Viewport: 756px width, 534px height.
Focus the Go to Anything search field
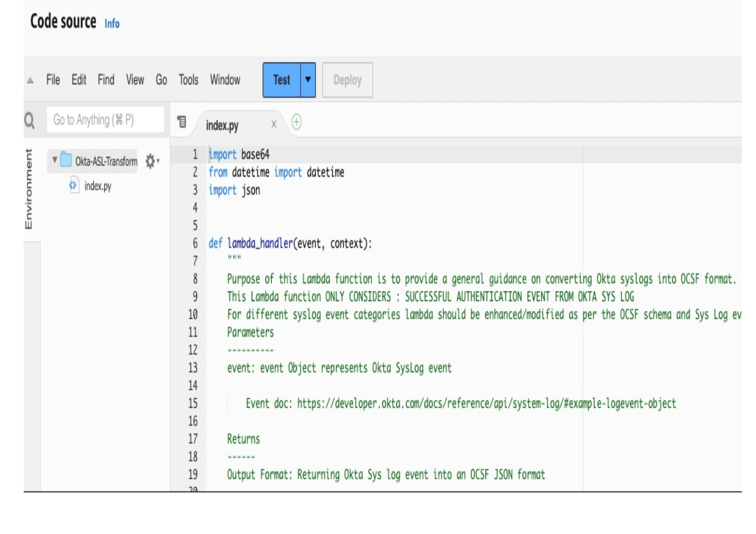(105, 120)
